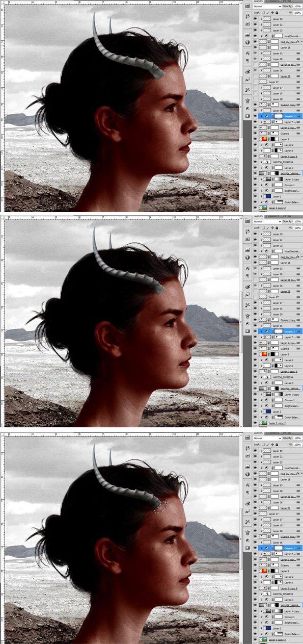
Task: Select Levels 3 layer in bottom screenshot
Action: [x=280, y=600]
